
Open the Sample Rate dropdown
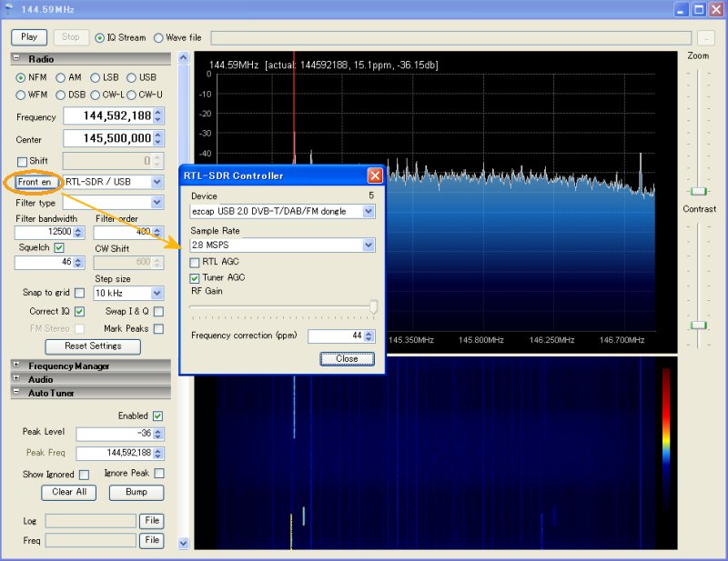pyautogui.click(x=369, y=245)
